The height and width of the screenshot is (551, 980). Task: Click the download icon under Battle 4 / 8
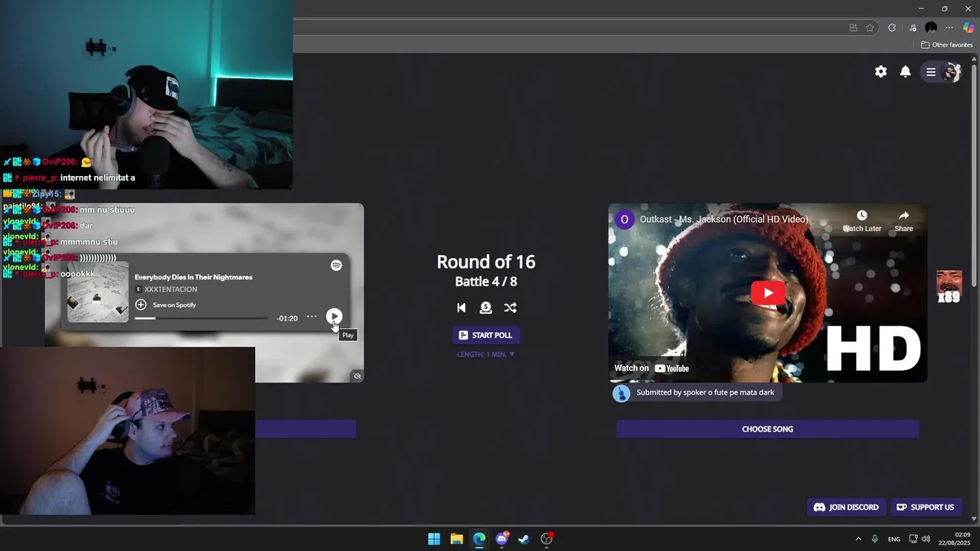[485, 308]
